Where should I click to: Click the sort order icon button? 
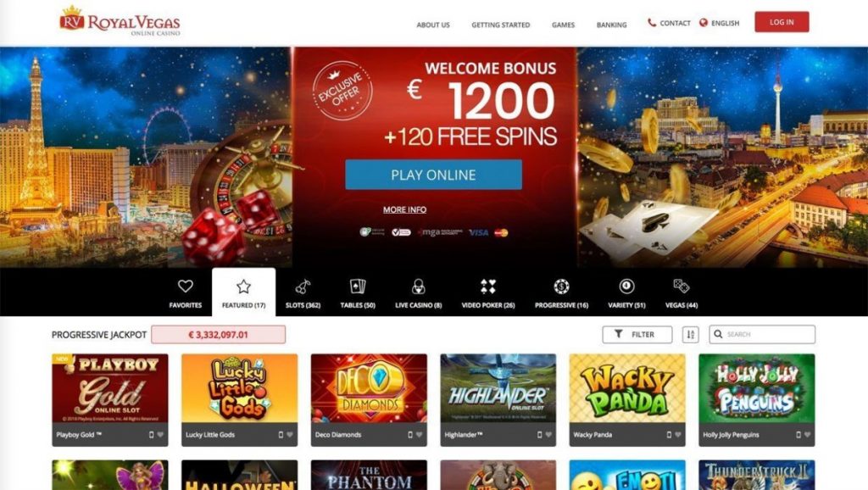tap(690, 334)
